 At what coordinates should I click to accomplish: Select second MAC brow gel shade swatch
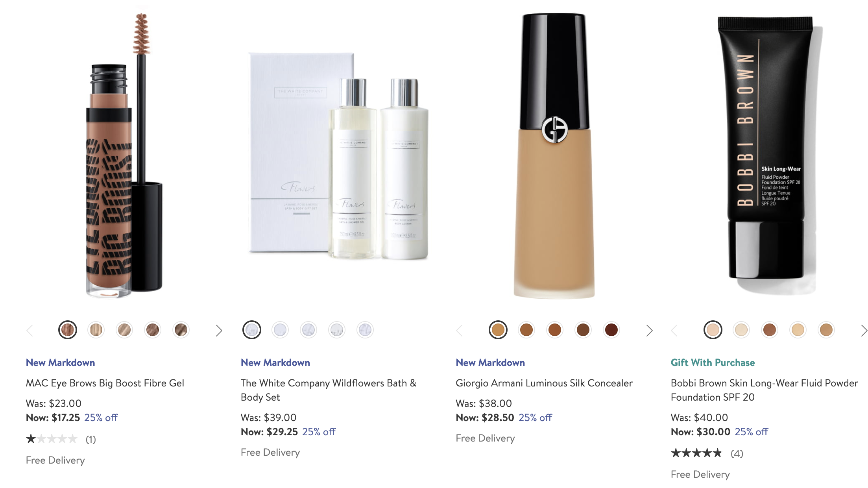pyautogui.click(x=96, y=330)
